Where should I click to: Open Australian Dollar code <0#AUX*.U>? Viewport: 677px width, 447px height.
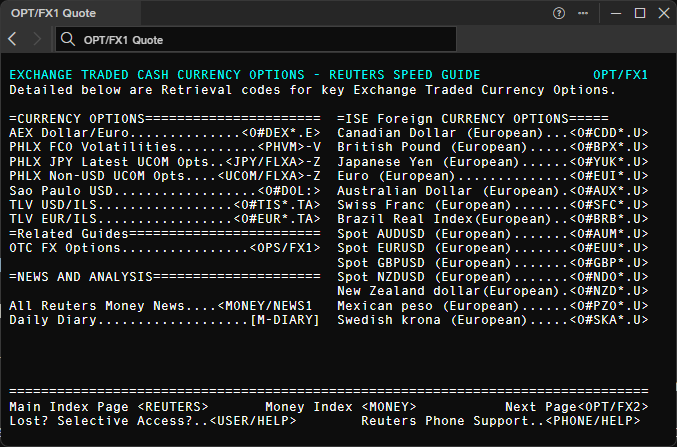609,190
